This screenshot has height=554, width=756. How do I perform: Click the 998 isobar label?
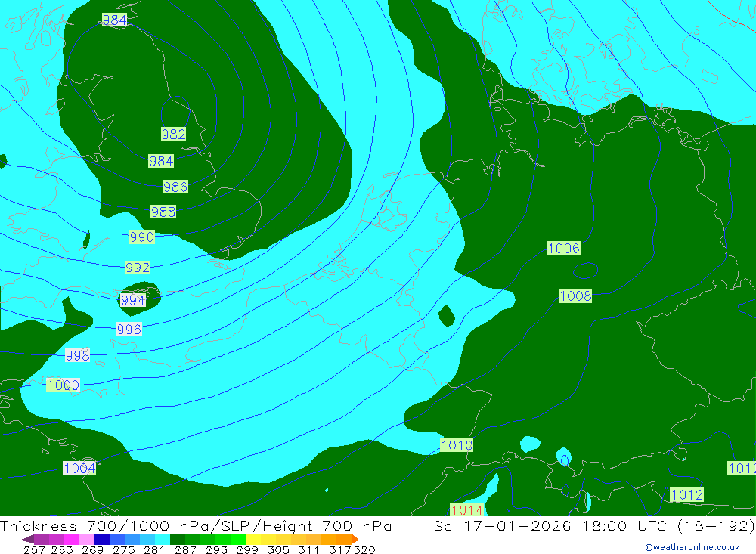77,355
